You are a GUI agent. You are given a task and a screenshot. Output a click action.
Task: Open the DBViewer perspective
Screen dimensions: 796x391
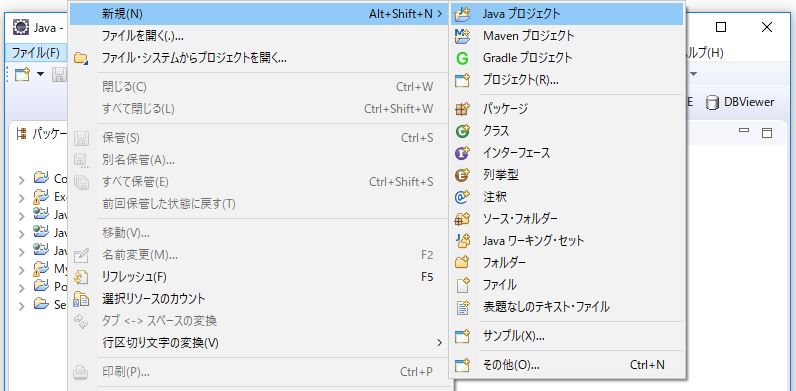point(741,102)
